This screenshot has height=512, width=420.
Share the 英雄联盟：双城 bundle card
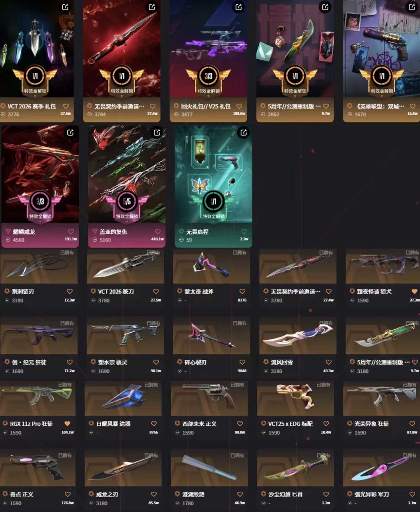tap(412, 7)
